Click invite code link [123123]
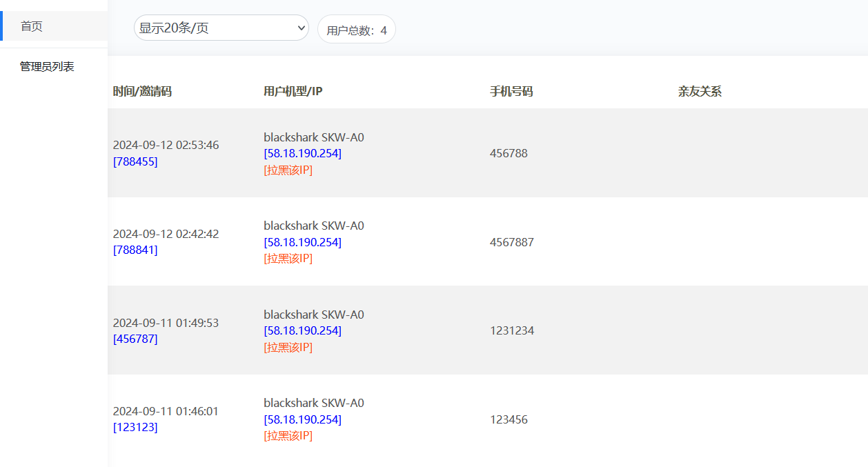This screenshot has width=868, height=467. coord(135,427)
